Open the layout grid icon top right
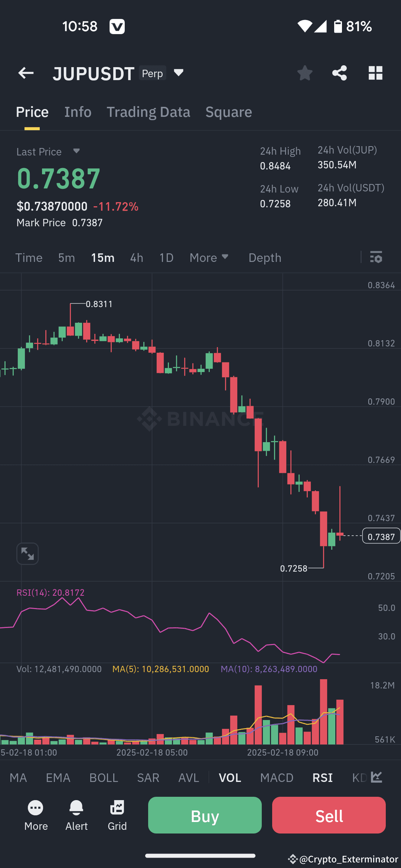401x868 pixels. tap(375, 73)
